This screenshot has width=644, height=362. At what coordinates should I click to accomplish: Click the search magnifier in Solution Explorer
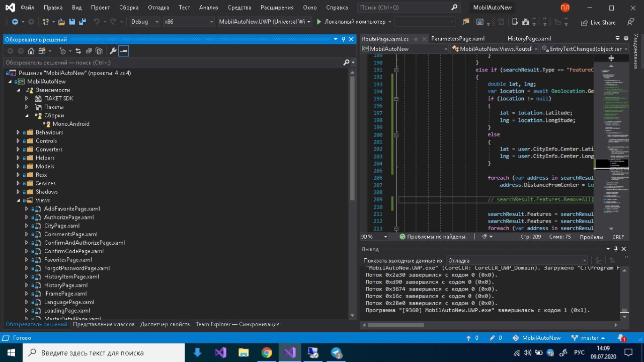[346, 62]
